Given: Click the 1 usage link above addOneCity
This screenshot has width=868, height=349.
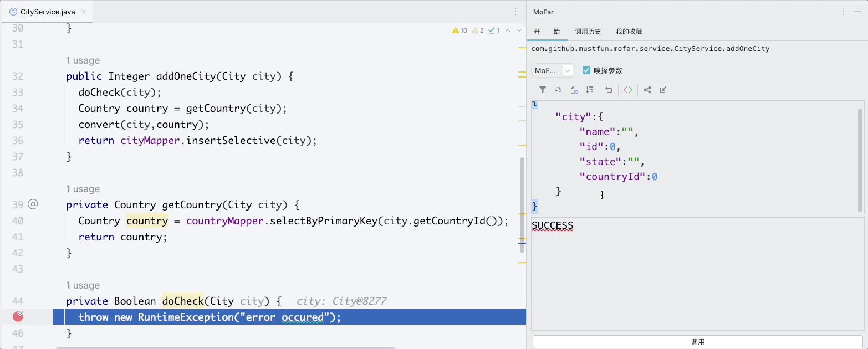Looking at the screenshot, I should point(83,60).
